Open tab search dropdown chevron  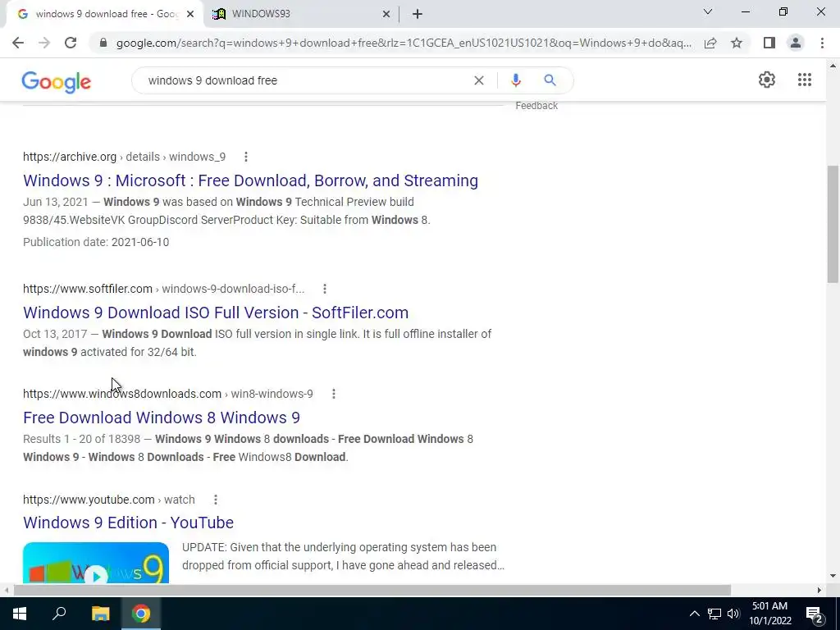coord(708,11)
